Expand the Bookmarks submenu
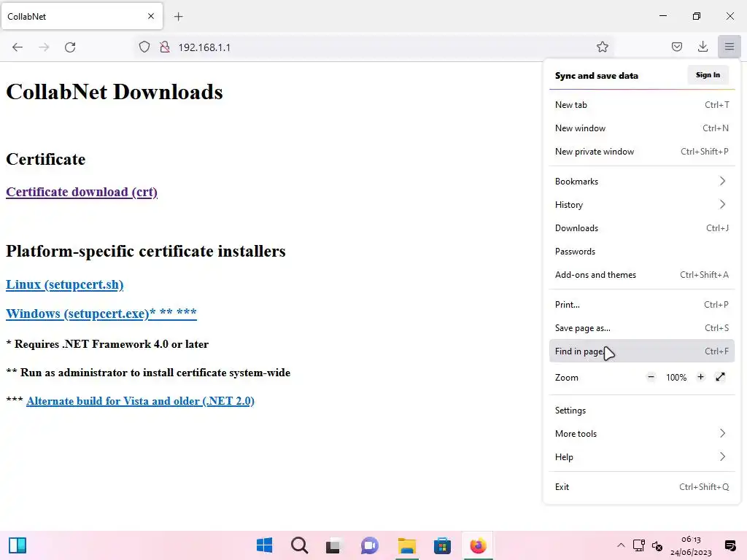 (642, 182)
